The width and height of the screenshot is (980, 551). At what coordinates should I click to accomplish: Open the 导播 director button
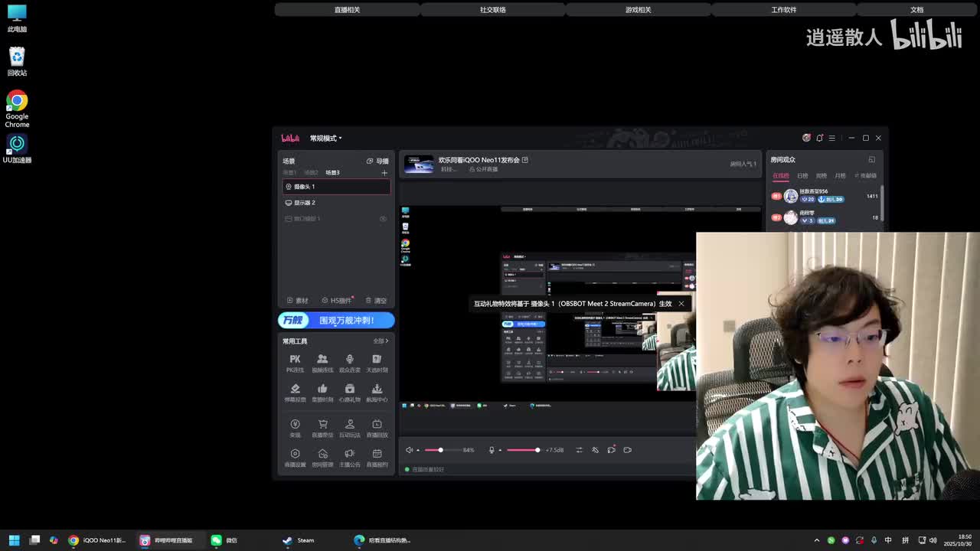[x=377, y=161]
